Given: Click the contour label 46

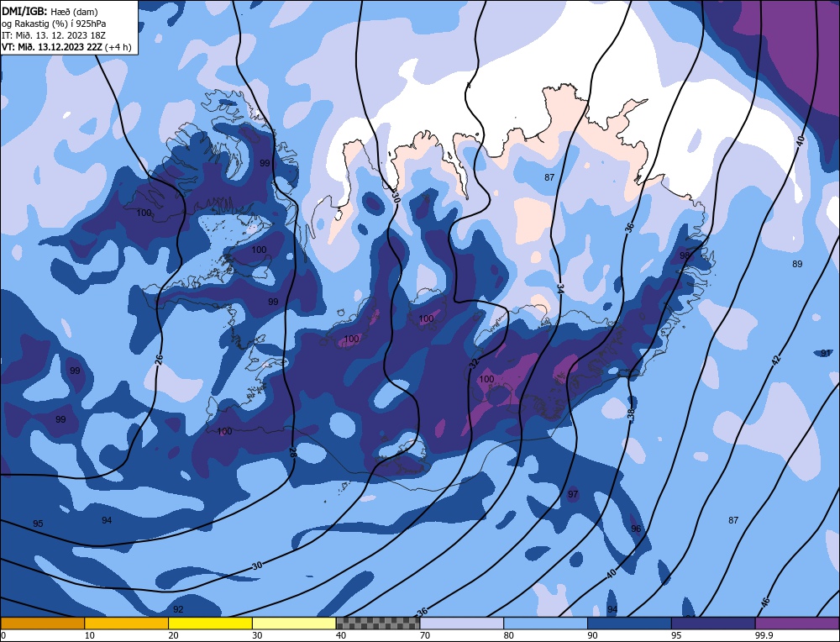Looking at the screenshot, I should click(x=765, y=602).
